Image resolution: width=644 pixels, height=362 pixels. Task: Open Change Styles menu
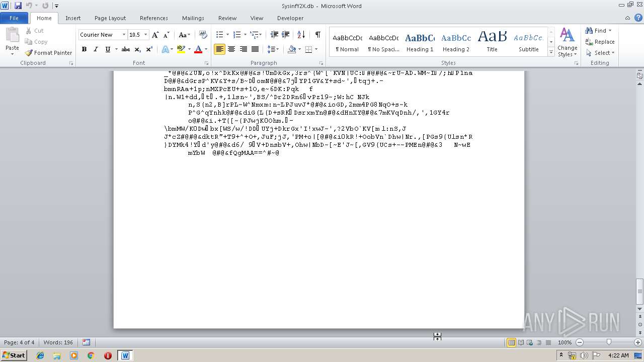(x=567, y=42)
